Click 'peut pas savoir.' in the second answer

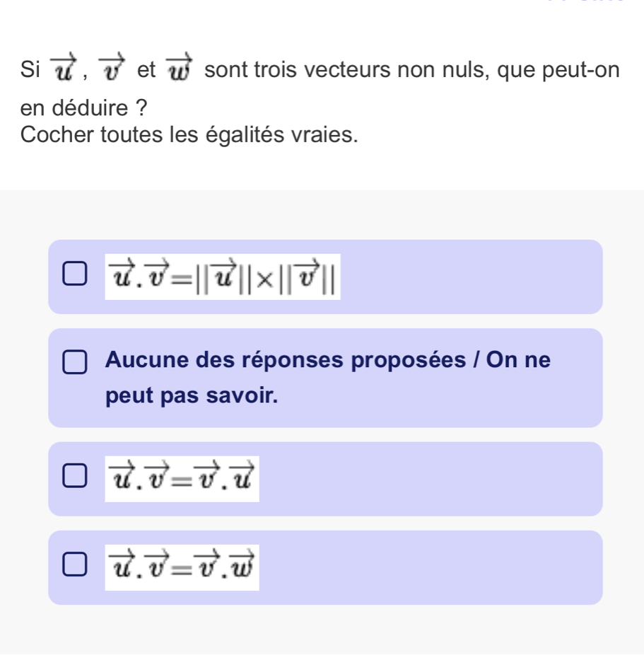[x=191, y=397]
